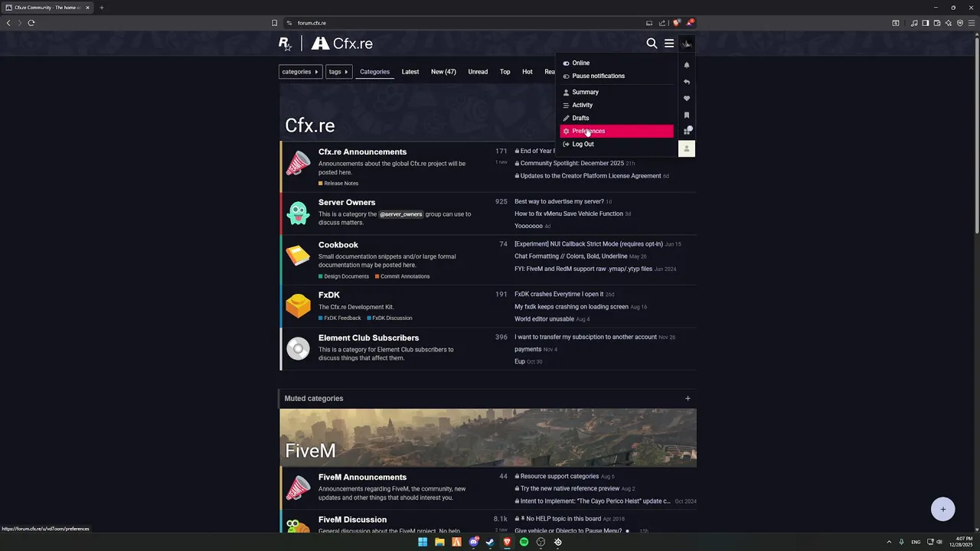
Task: Open File Explorer from the taskbar
Action: 439,542
